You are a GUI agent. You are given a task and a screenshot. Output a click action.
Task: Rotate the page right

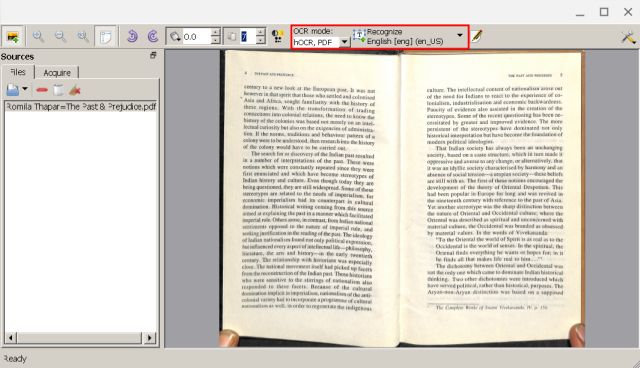click(153, 37)
